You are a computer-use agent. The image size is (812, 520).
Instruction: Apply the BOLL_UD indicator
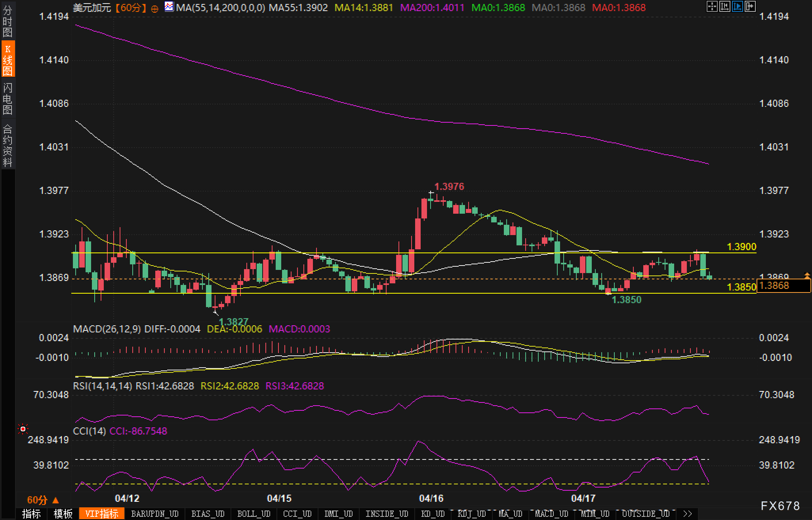(x=254, y=514)
